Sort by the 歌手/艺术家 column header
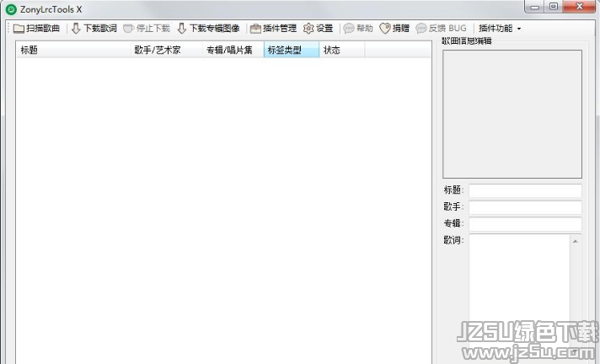This screenshot has width=600, height=364. coord(167,51)
